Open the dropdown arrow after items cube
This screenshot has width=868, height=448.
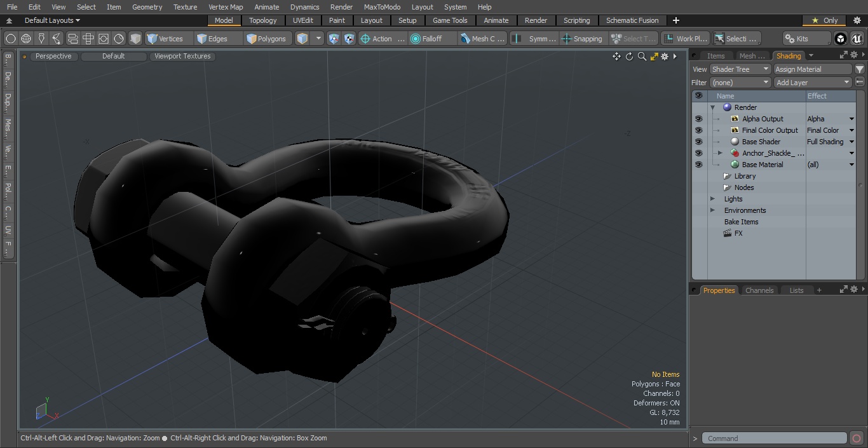click(x=318, y=39)
